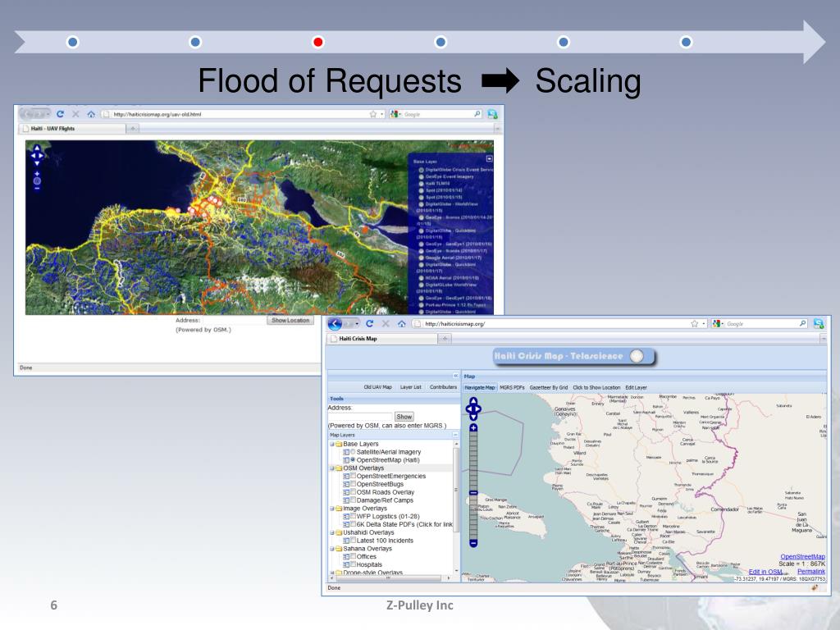Open the OpenStreetMap attribution link

tap(802, 557)
